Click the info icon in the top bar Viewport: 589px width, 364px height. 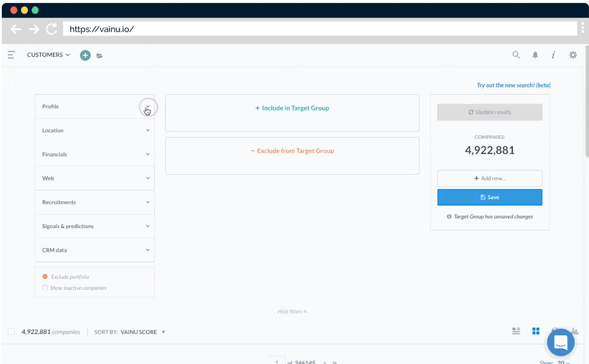coord(554,55)
